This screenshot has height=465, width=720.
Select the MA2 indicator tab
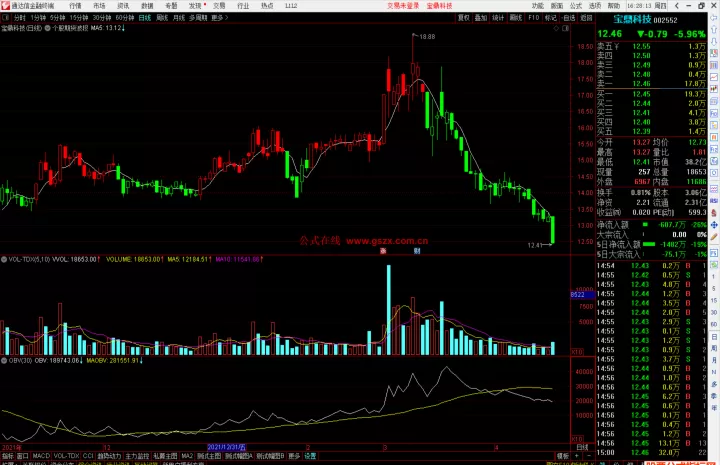point(187,456)
